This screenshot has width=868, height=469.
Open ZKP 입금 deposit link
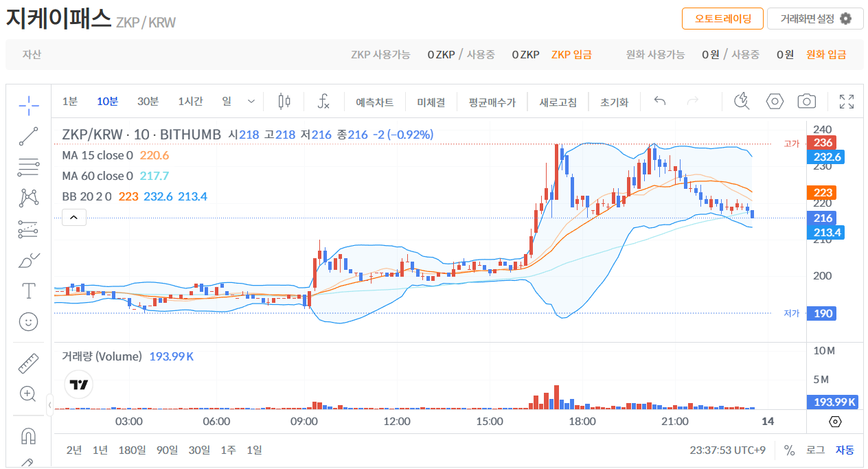click(572, 54)
